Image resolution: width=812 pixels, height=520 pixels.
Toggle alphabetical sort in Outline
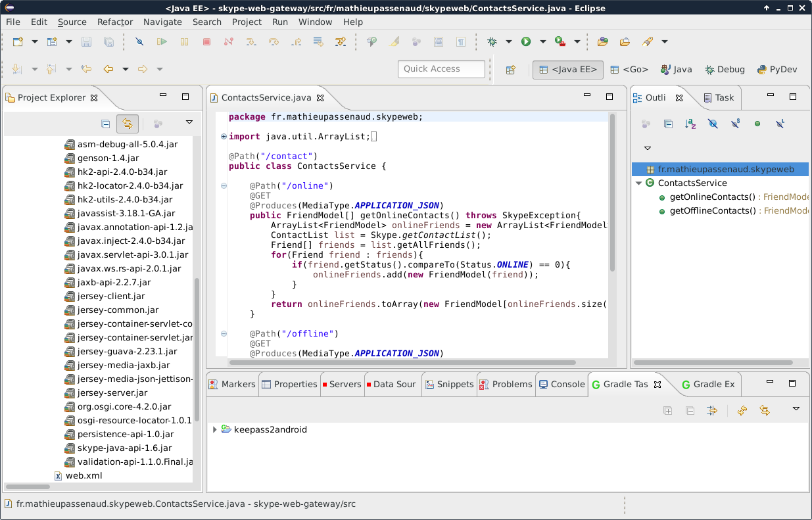(690, 124)
